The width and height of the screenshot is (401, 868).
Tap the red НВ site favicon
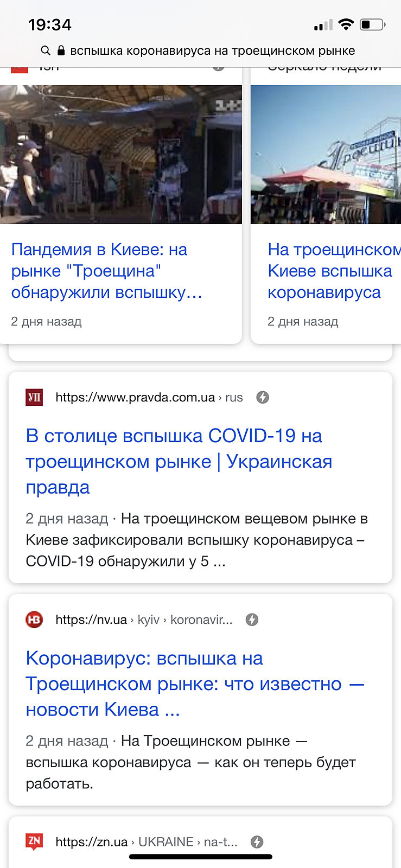coord(34,620)
